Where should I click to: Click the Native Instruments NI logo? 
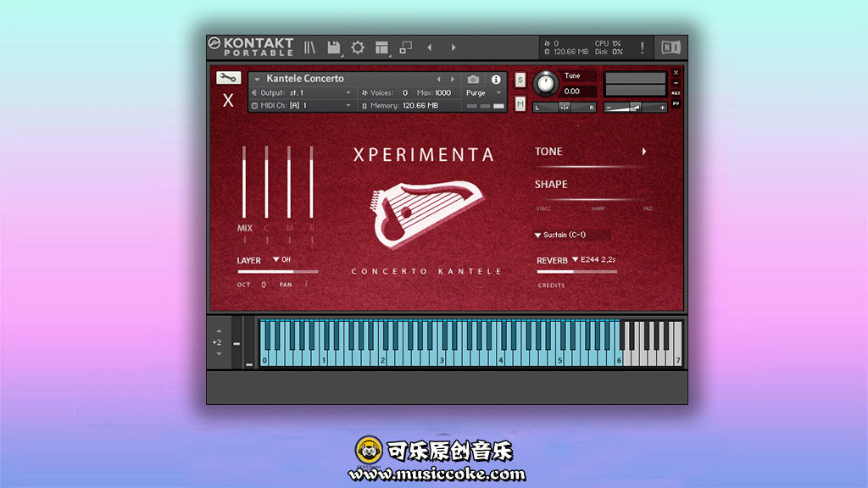(x=671, y=47)
